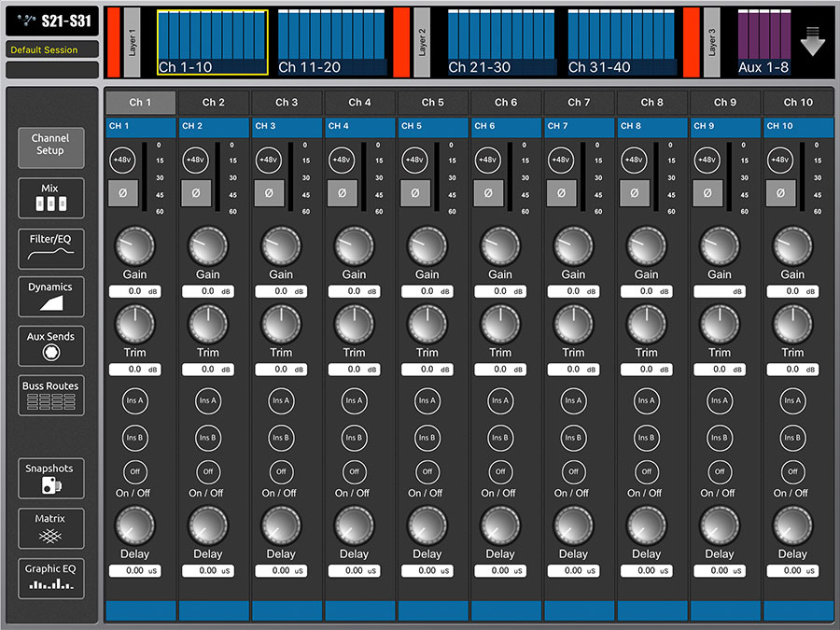840x630 pixels.
Task: Expand Layer 2 handle in bank strip
Action: 422,42
